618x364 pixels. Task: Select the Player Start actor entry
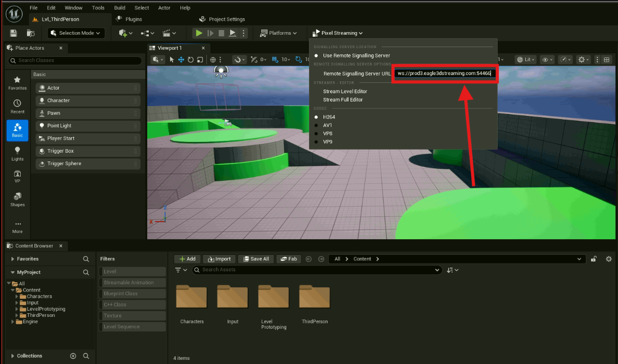[x=88, y=138]
